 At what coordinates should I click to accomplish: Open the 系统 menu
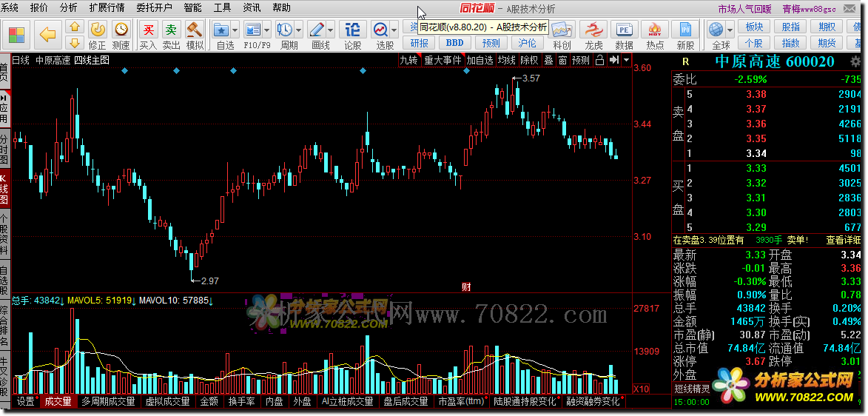[10, 7]
